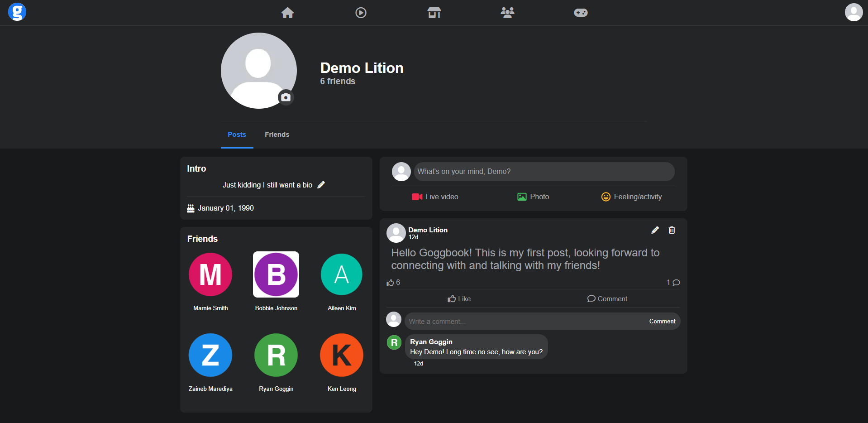This screenshot has height=423, width=868.
Task: Delete the post using trash icon
Action: point(671,230)
